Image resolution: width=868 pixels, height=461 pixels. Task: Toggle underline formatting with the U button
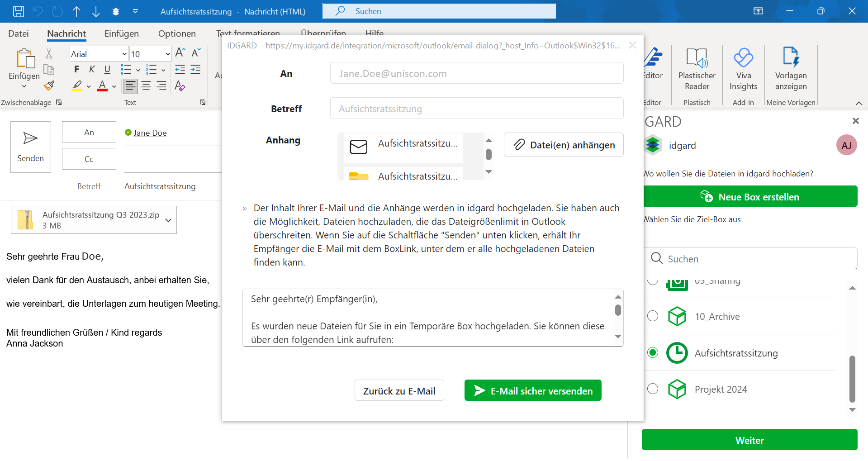pos(107,69)
